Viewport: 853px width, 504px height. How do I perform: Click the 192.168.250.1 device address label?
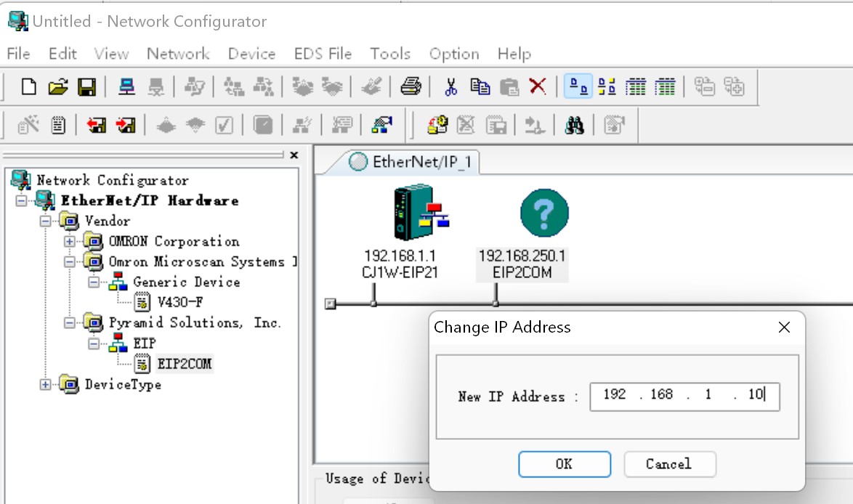pos(522,256)
